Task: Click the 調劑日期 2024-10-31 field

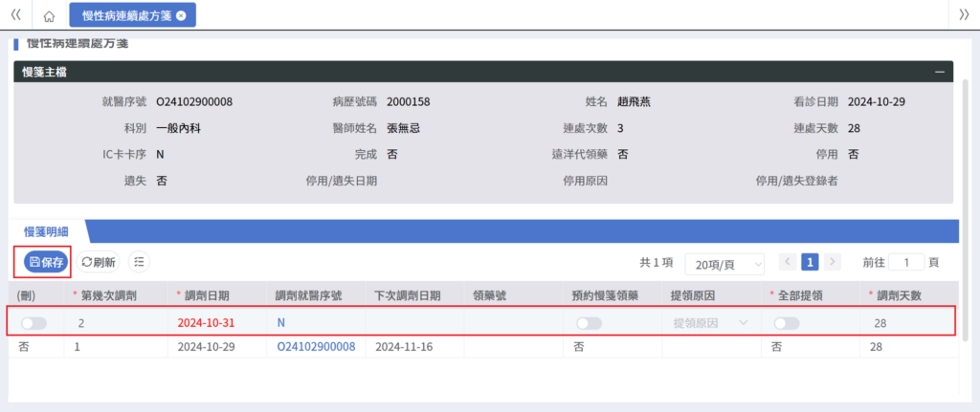Action: 207,323
